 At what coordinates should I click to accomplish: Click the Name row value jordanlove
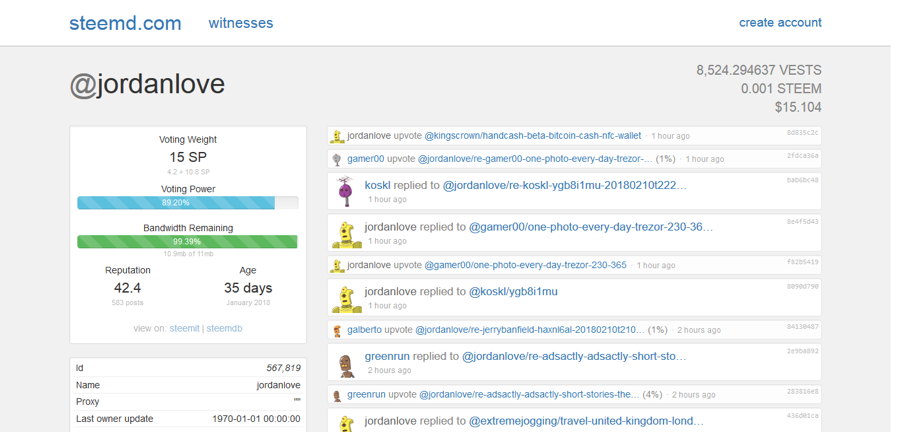[278, 385]
